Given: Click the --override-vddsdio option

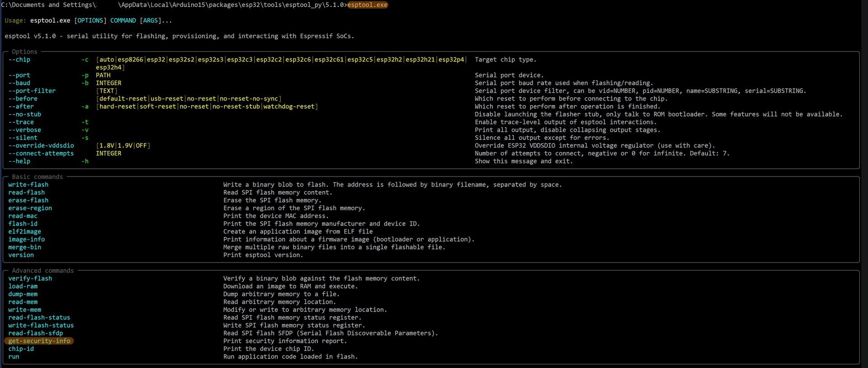Looking at the screenshot, I should coord(41,146).
